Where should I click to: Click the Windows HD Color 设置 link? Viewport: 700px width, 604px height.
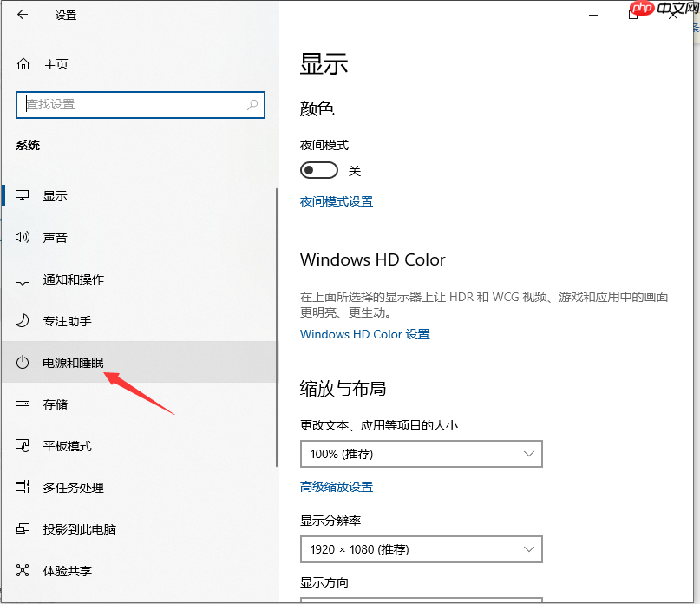[x=364, y=334]
